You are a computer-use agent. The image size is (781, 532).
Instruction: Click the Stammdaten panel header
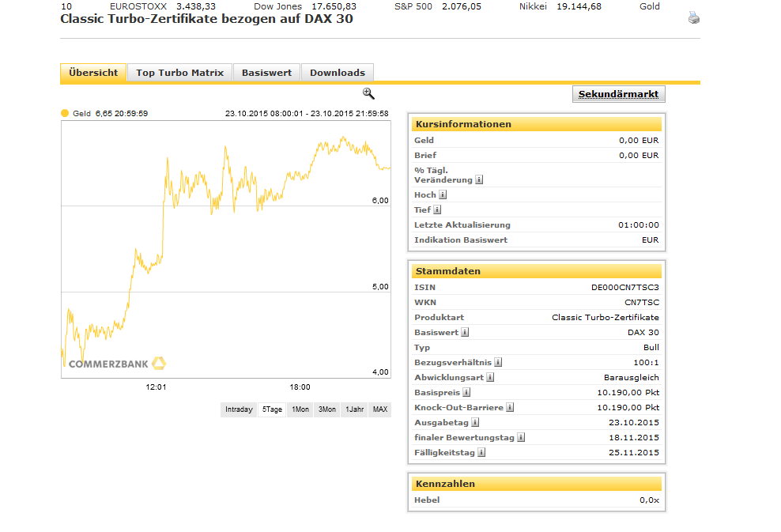tap(537, 271)
